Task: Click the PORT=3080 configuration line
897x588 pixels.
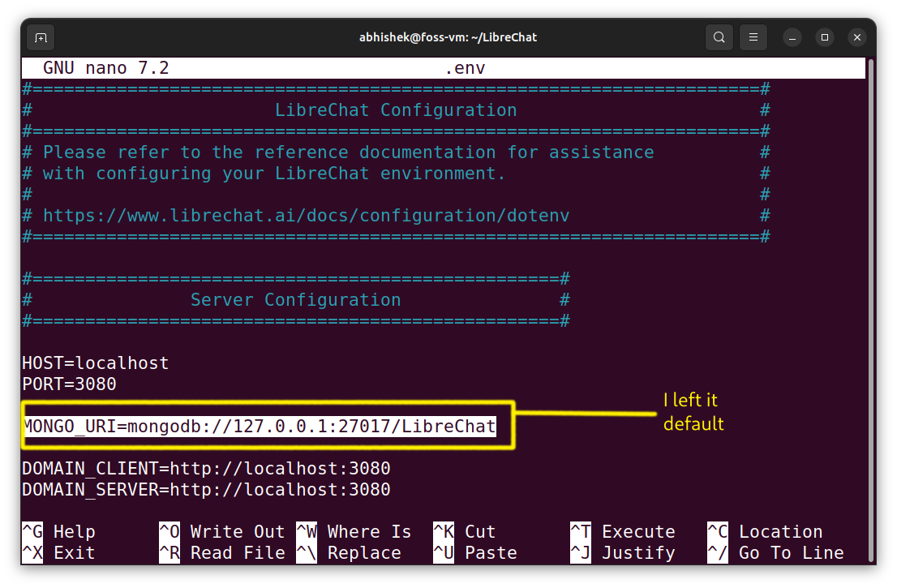Action: pos(70,384)
